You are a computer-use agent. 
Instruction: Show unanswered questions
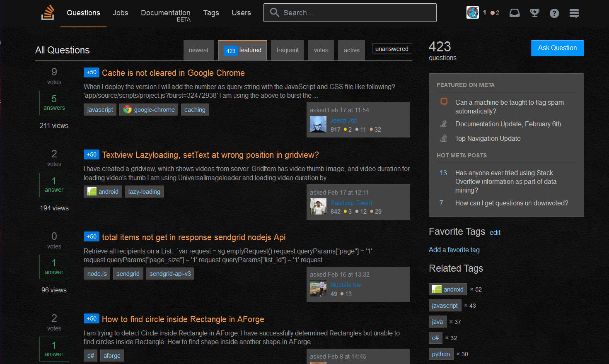point(391,48)
